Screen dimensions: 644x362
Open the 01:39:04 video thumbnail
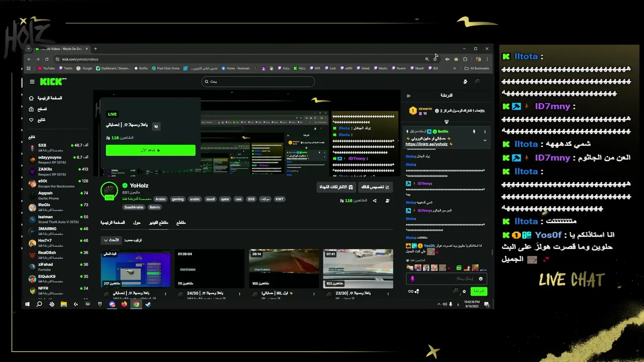(x=210, y=268)
